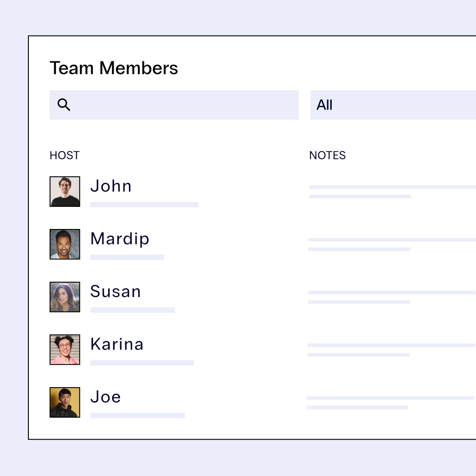Click the NOTES column header
Viewport: 476px width, 476px height.
pos(327,156)
